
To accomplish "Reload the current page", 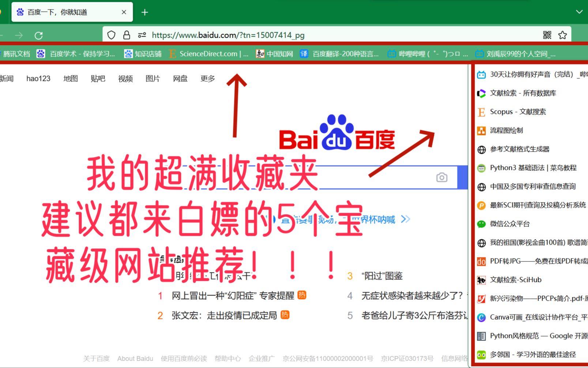I will (38, 35).
